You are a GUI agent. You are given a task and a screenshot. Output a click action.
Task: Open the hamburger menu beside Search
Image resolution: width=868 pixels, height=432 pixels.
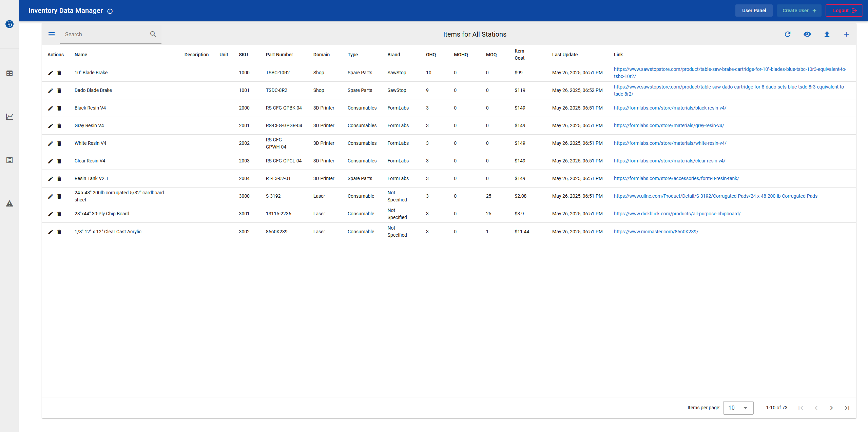coord(52,34)
